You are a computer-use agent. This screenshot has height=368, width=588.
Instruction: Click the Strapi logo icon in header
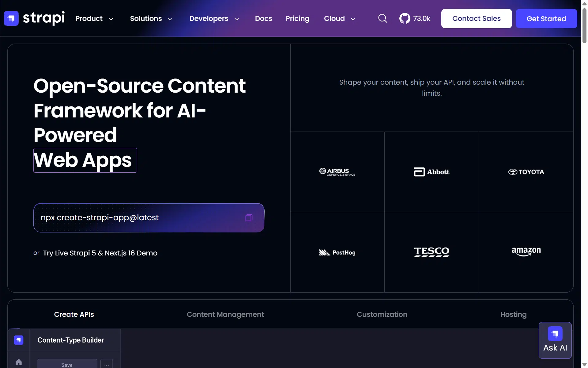coord(11,18)
